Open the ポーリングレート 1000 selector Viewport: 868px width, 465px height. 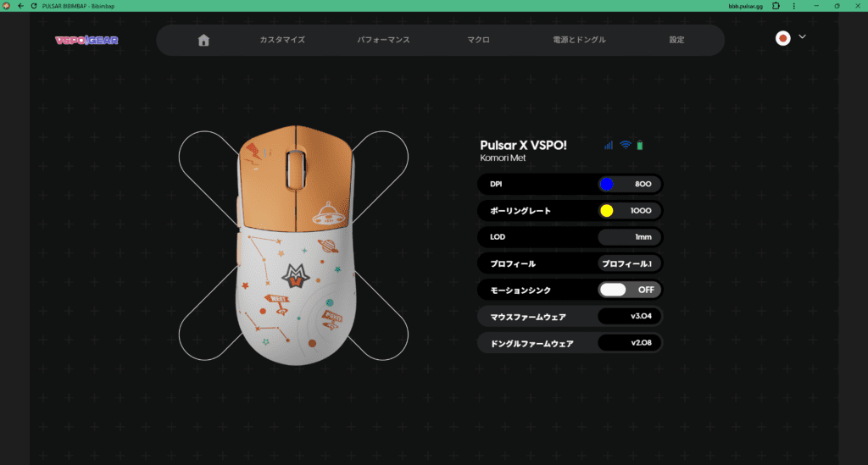pyautogui.click(x=628, y=210)
